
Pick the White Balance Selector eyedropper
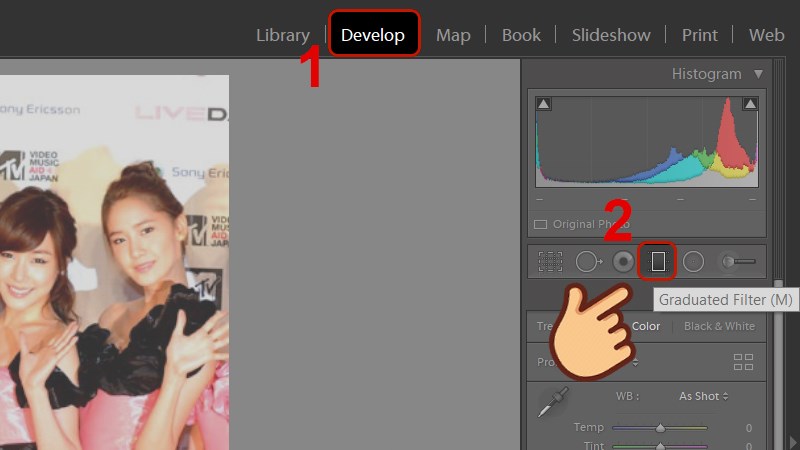pyautogui.click(x=553, y=402)
